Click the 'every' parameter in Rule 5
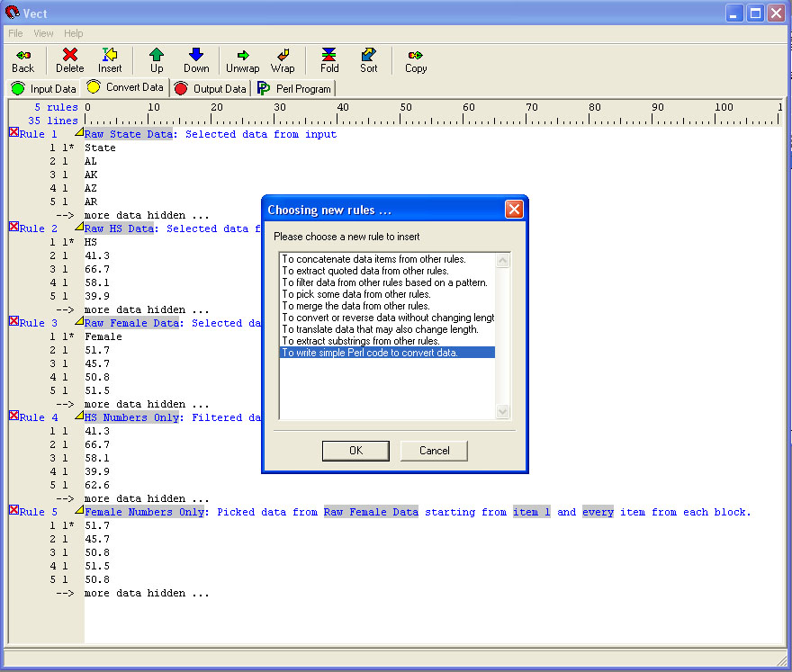 pyautogui.click(x=598, y=512)
